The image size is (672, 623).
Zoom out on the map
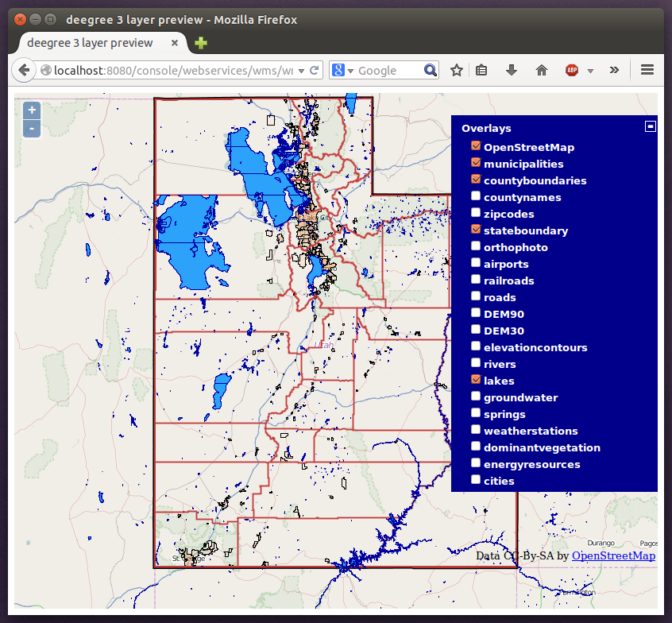click(31, 128)
